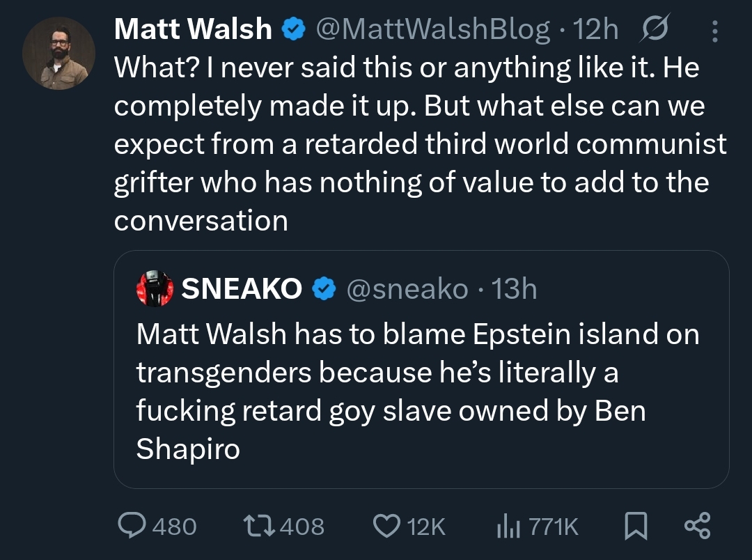This screenshot has height=560, width=752.
Task: Repost this tweet with the retweet icon
Action: [x=260, y=526]
